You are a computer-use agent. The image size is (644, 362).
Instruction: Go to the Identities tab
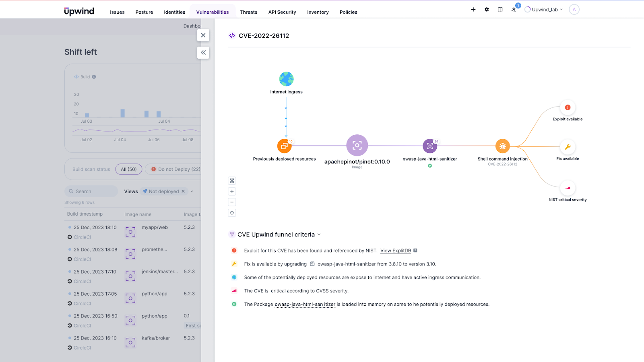(x=174, y=12)
